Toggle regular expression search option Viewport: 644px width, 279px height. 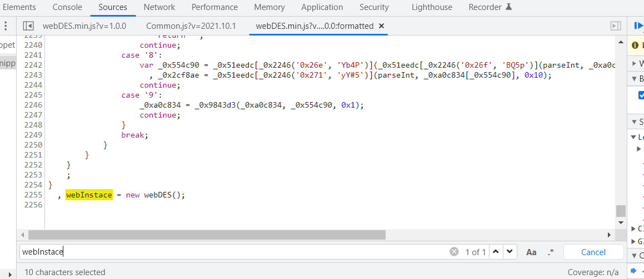[x=551, y=252]
